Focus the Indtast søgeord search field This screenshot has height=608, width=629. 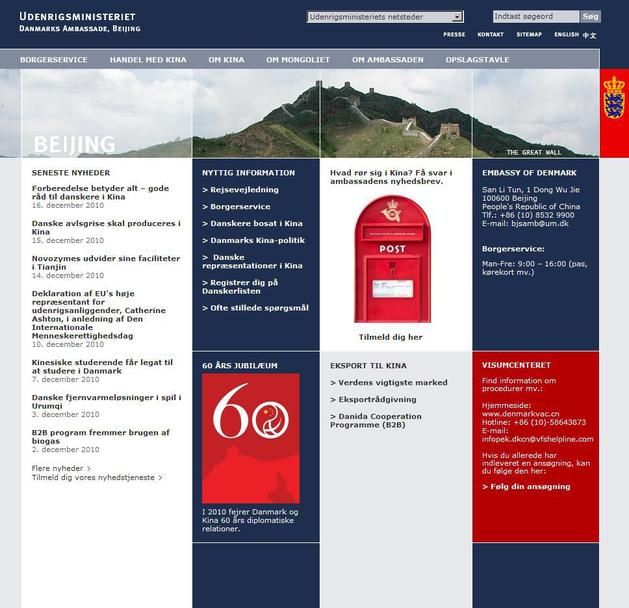point(536,16)
